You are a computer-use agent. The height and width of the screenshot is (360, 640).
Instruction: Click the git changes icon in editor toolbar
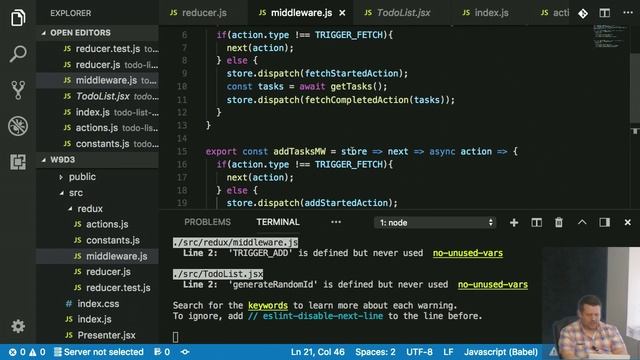point(583,13)
